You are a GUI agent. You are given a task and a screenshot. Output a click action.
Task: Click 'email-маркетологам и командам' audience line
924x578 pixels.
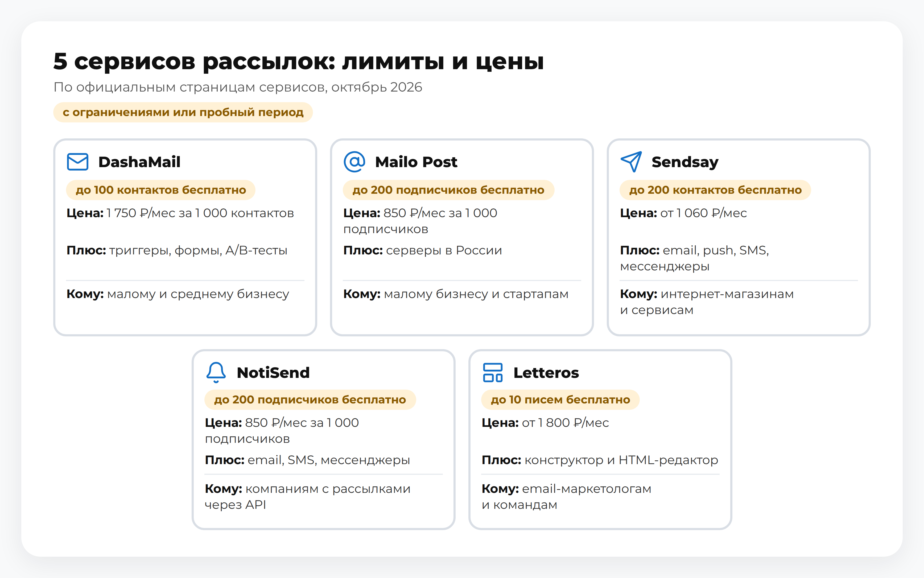point(567,497)
